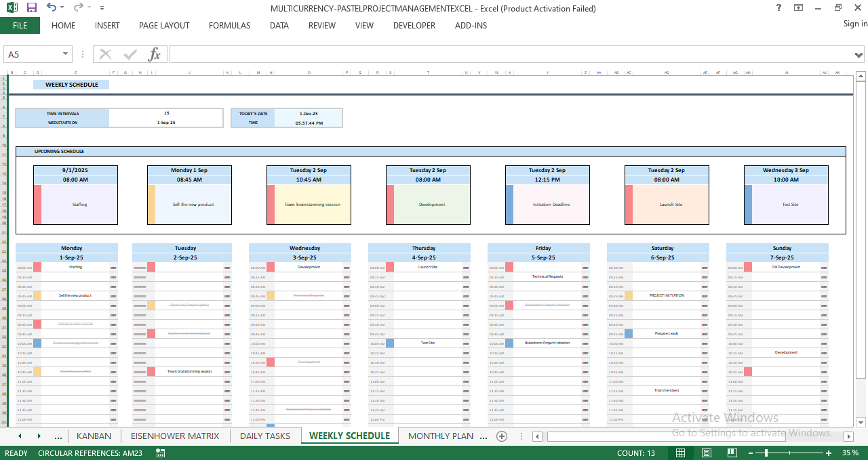
Task: Confirm formula entry with the checkmark icon
Action: click(130, 54)
